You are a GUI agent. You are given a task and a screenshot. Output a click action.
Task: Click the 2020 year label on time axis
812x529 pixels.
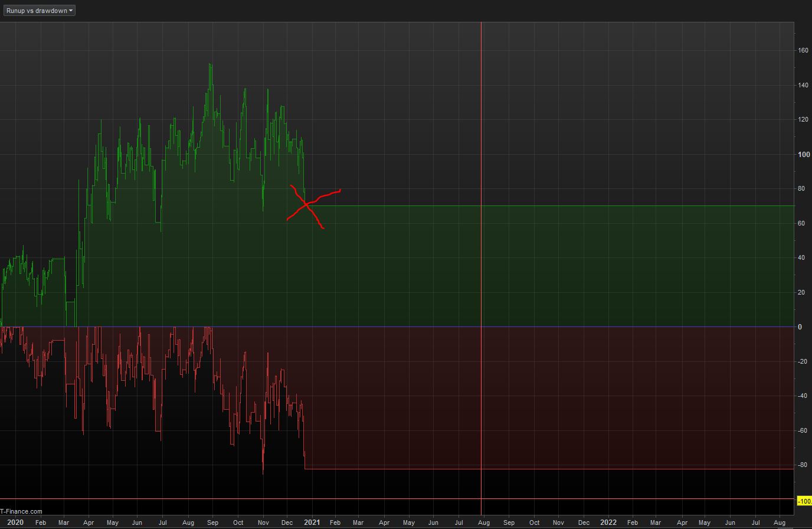tap(15, 523)
